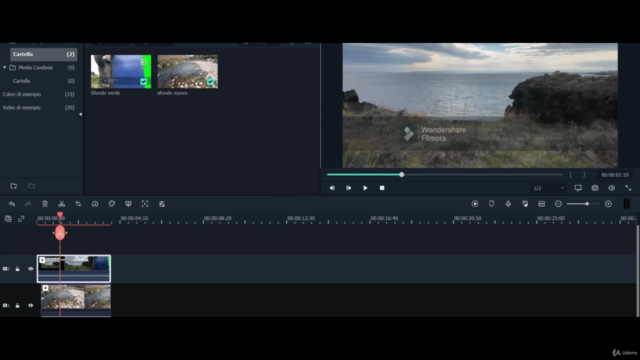
Task: Click the audio meter bars icon
Action: click(x=627, y=204)
